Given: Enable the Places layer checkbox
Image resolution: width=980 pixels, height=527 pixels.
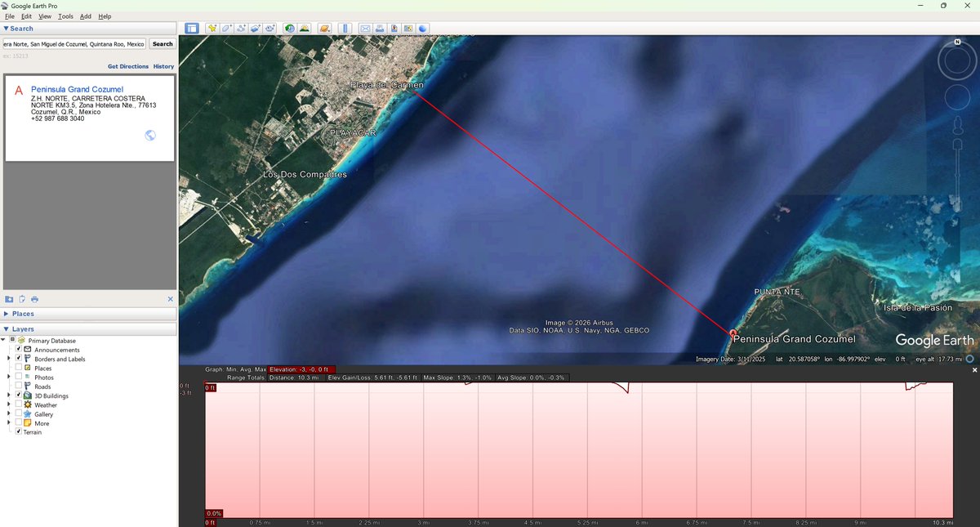Looking at the screenshot, I should (x=19, y=368).
